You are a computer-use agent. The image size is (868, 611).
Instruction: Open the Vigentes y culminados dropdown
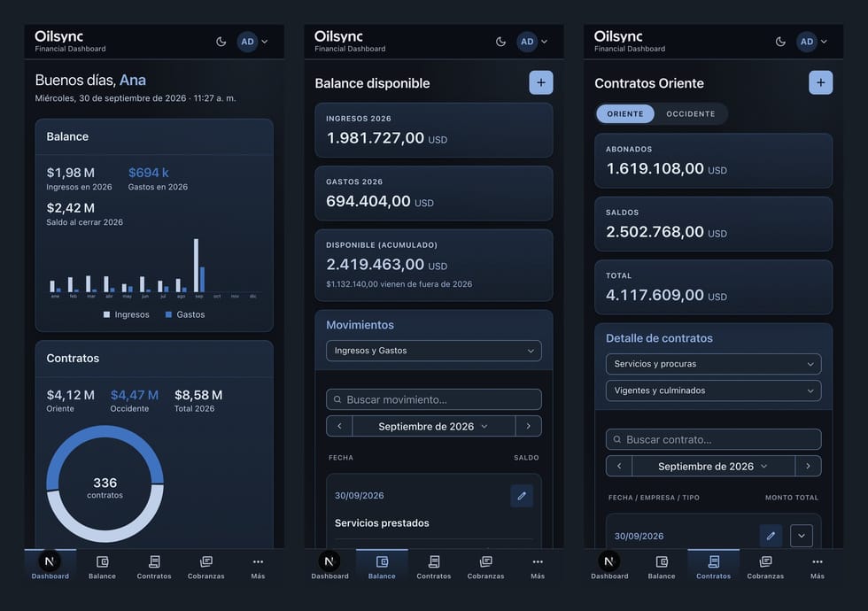pos(713,391)
